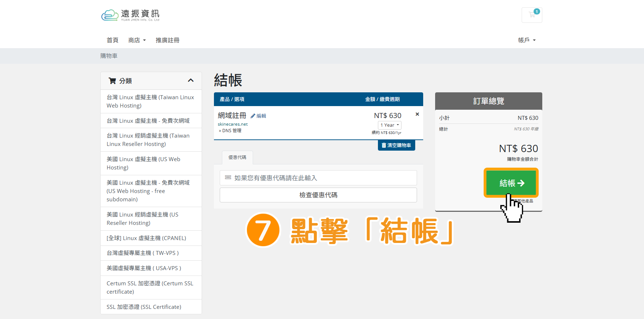
Task: Open the » DNS 管理 link
Action: [230, 131]
